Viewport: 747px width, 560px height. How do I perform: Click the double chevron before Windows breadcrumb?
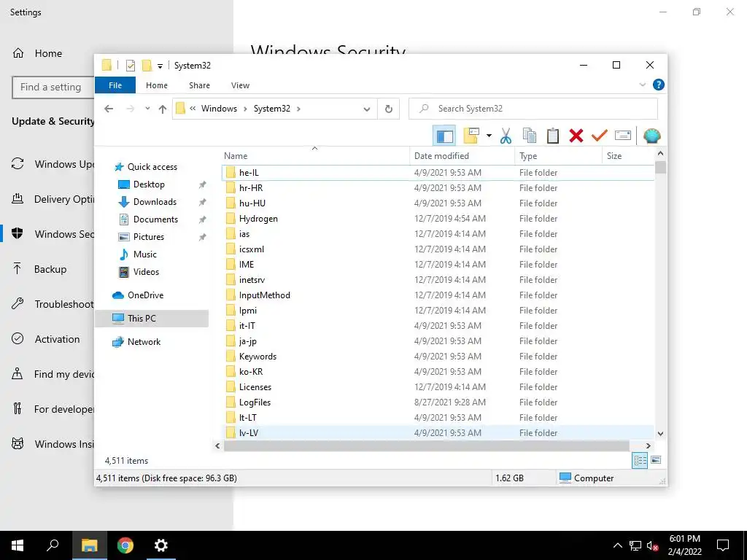(x=193, y=109)
